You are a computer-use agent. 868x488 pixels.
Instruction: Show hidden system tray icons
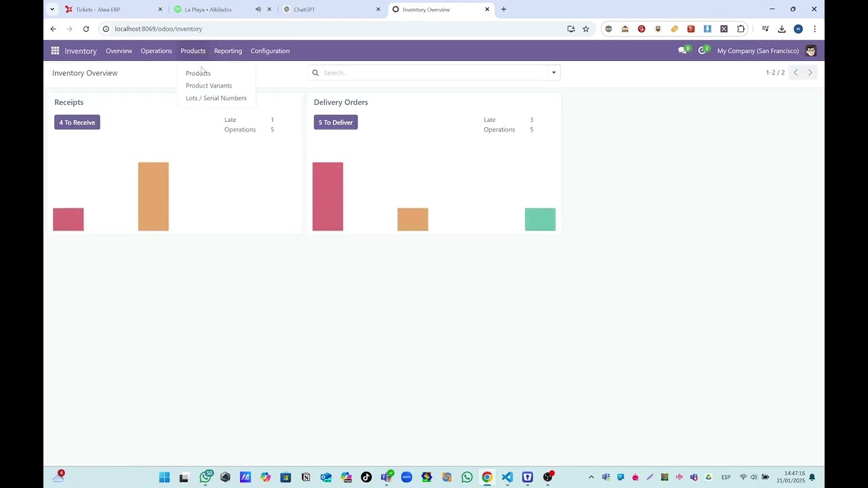[591, 477]
